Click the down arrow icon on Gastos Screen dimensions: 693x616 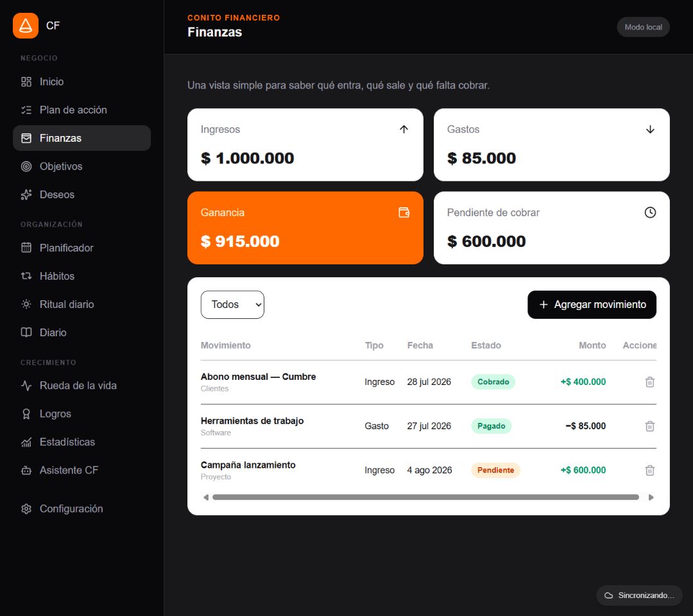click(649, 130)
